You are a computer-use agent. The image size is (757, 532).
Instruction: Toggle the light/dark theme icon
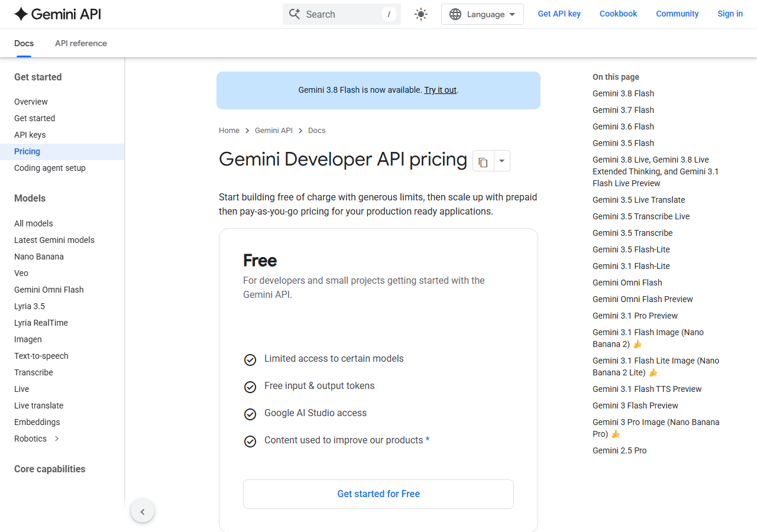tap(421, 14)
